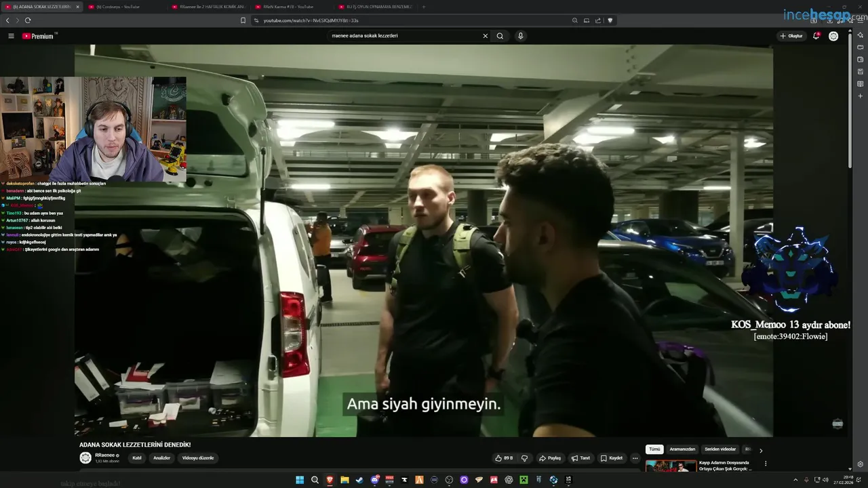Open the YouTube account avatar menu
This screenshot has width=868, height=488.
[833, 36]
